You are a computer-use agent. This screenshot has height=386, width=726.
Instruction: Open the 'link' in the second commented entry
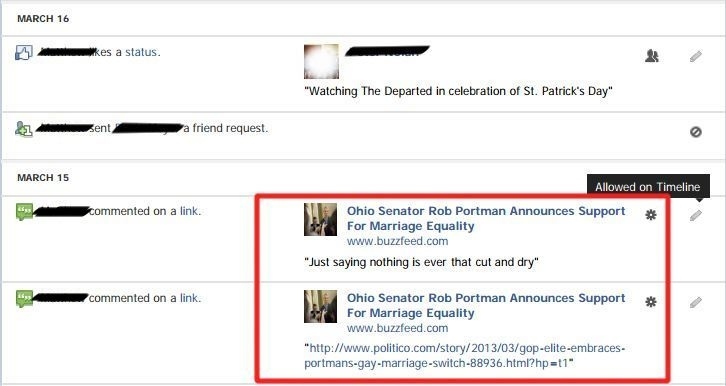(x=189, y=298)
